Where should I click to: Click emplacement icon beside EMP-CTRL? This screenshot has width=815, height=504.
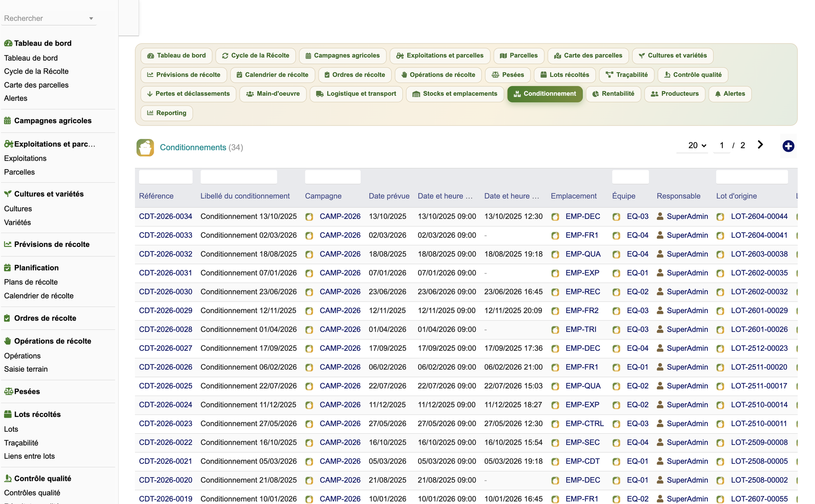pos(555,424)
